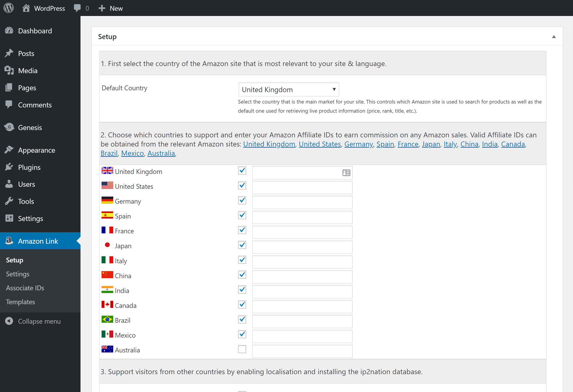
Task: Toggle the Spain checkbox
Action: [x=242, y=215]
